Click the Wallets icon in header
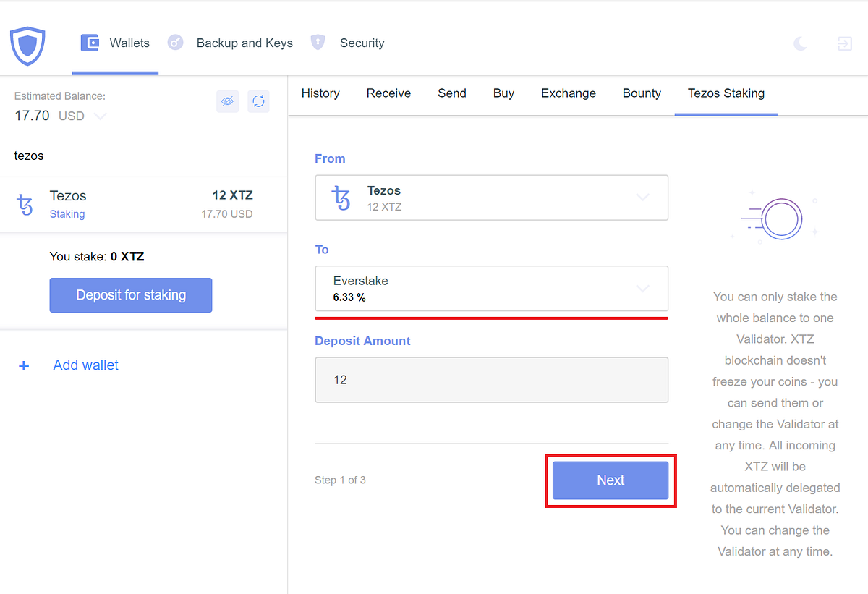868x594 pixels. pos(90,43)
